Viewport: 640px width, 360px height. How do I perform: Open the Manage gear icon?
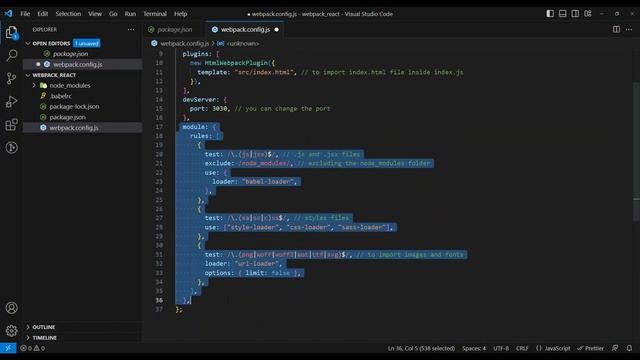coord(11,331)
